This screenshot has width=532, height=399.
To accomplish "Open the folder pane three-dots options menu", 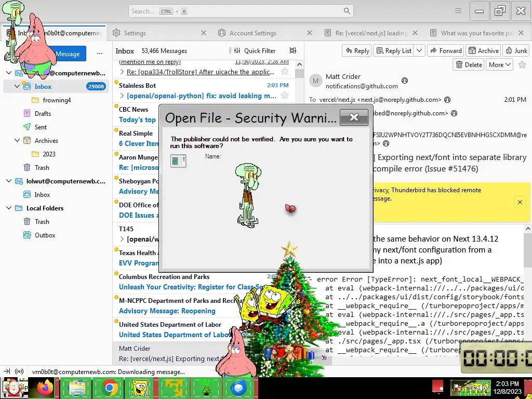I will point(99,54).
